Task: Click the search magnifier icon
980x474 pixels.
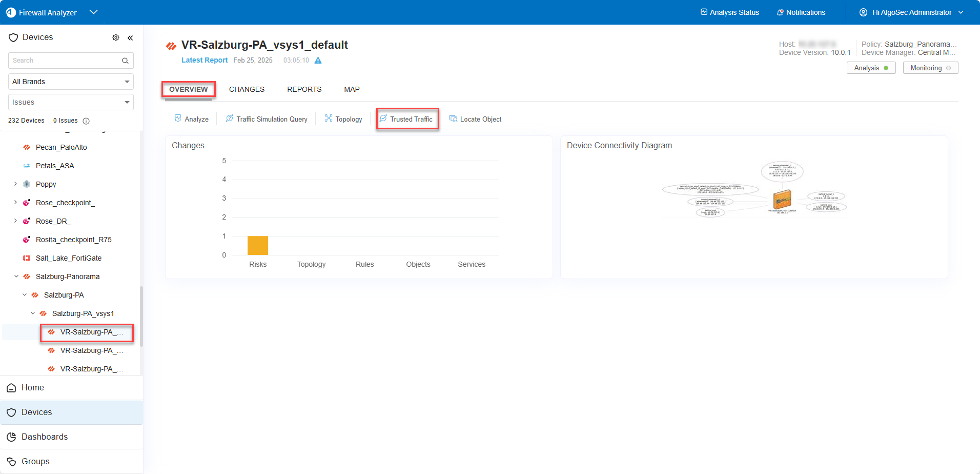Action: click(x=125, y=61)
